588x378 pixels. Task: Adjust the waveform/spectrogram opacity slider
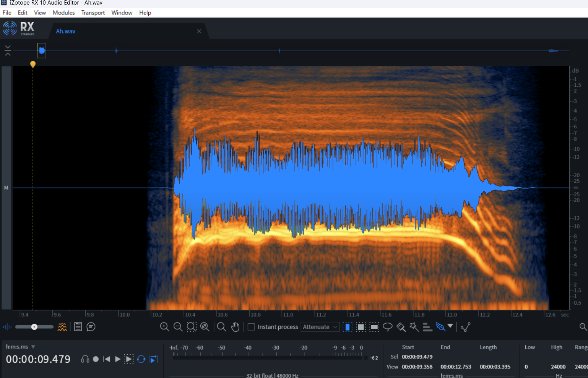pyautogui.click(x=34, y=327)
